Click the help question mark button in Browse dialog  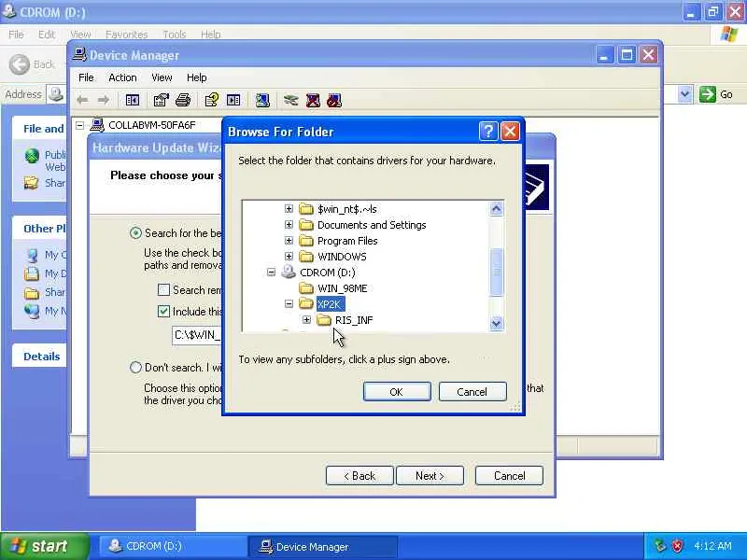[x=488, y=132]
